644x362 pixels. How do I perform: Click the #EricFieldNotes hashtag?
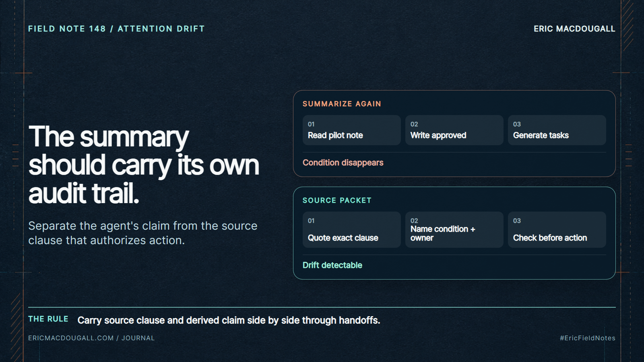coord(587,338)
